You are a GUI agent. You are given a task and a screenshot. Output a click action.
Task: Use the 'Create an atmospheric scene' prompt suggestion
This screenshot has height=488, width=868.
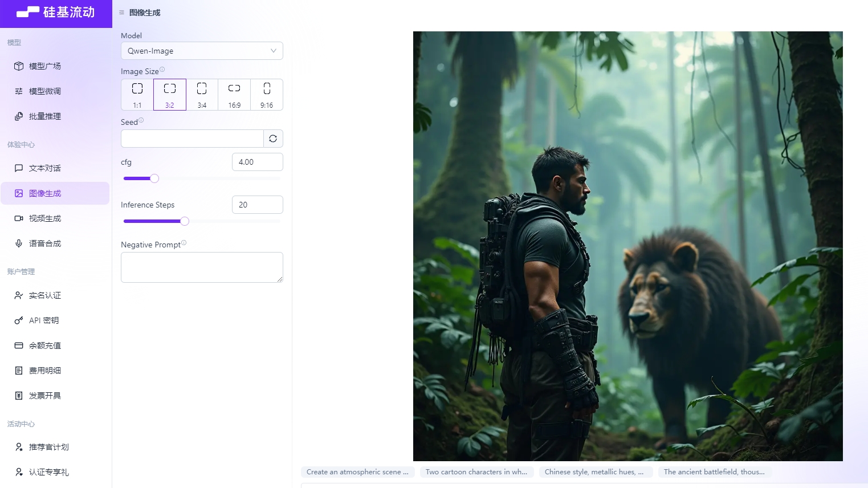pos(357,472)
